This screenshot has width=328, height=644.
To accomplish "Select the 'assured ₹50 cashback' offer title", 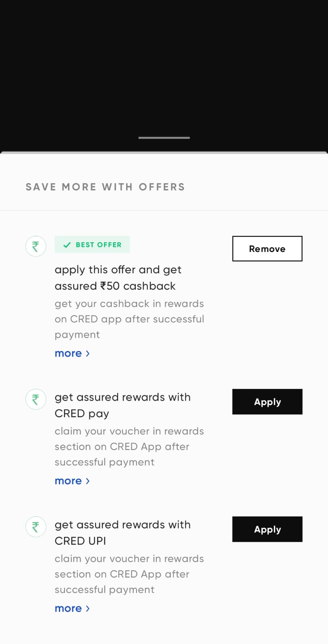I will 118,278.
